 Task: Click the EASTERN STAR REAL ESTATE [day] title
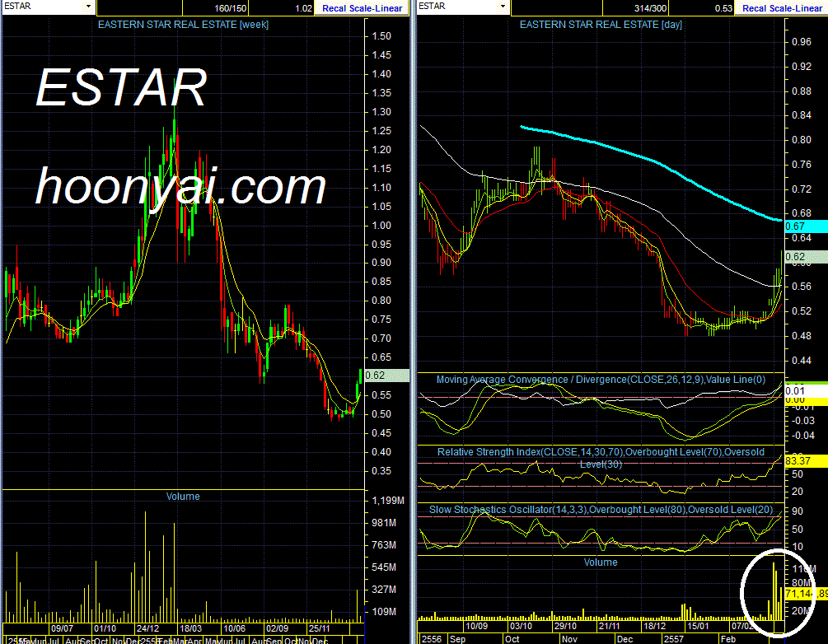coord(601,25)
